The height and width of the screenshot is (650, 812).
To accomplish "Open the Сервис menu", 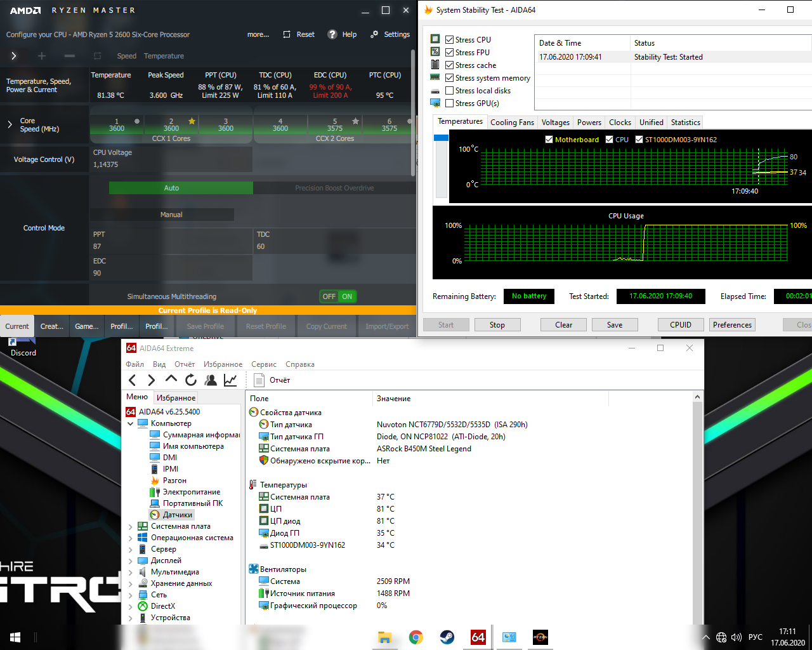I will (x=264, y=364).
